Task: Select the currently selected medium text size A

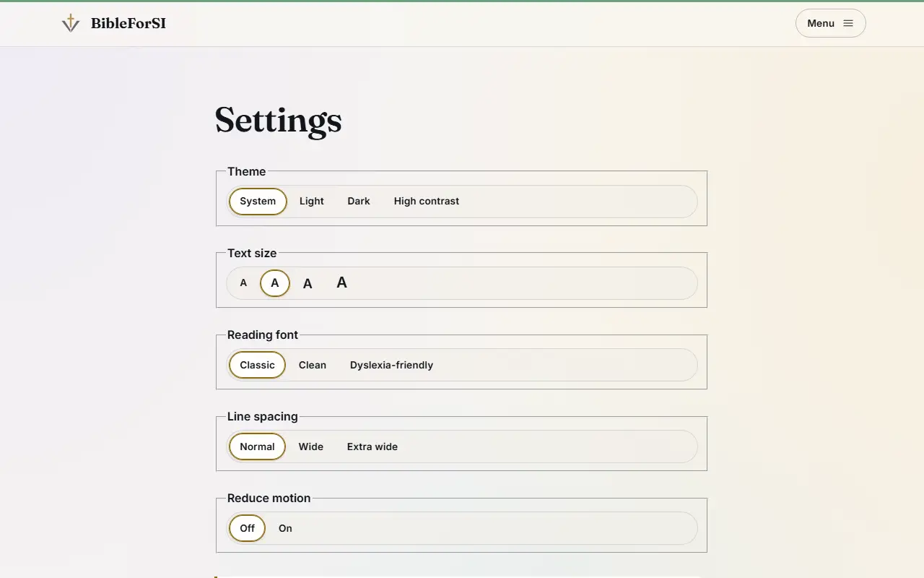Action: coord(275,283)
